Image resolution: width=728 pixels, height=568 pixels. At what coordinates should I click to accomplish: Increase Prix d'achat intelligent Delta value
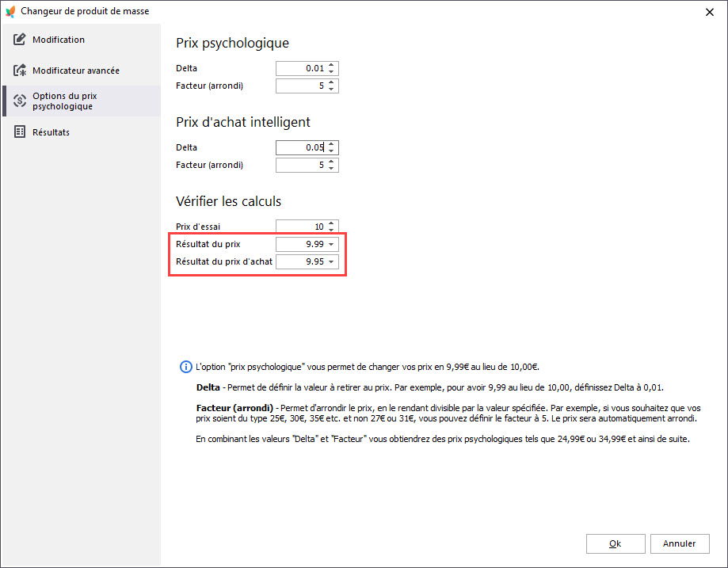coord(331,144)
